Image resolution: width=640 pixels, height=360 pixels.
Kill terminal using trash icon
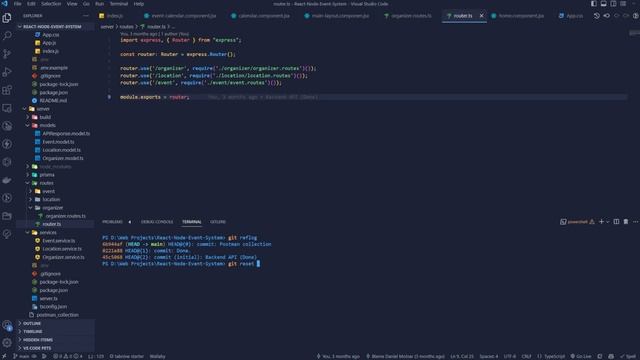click(626, 222)
